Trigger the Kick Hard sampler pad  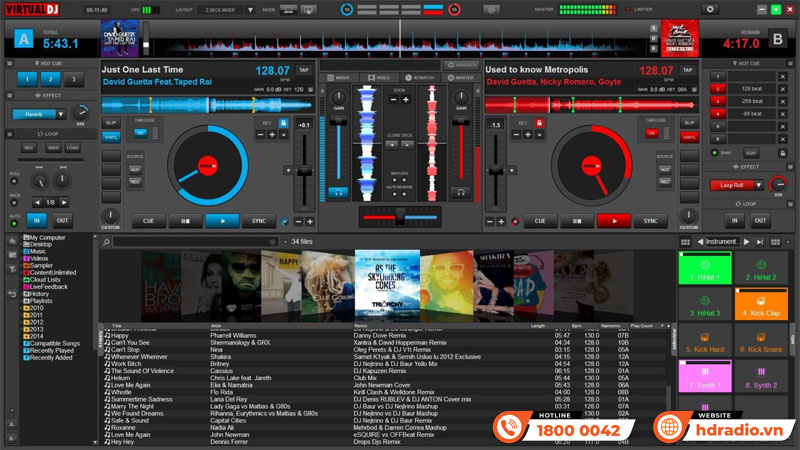point(705,340)
